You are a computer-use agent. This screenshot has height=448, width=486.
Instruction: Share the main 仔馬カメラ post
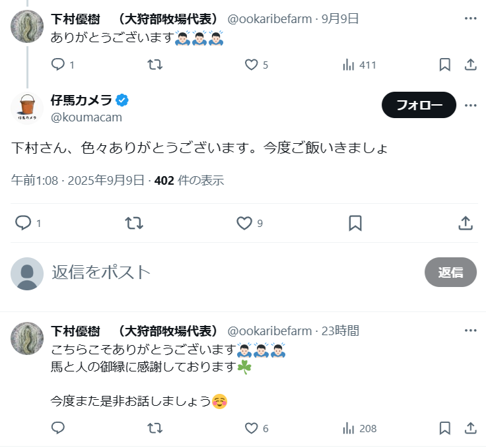tap(465, 223)
